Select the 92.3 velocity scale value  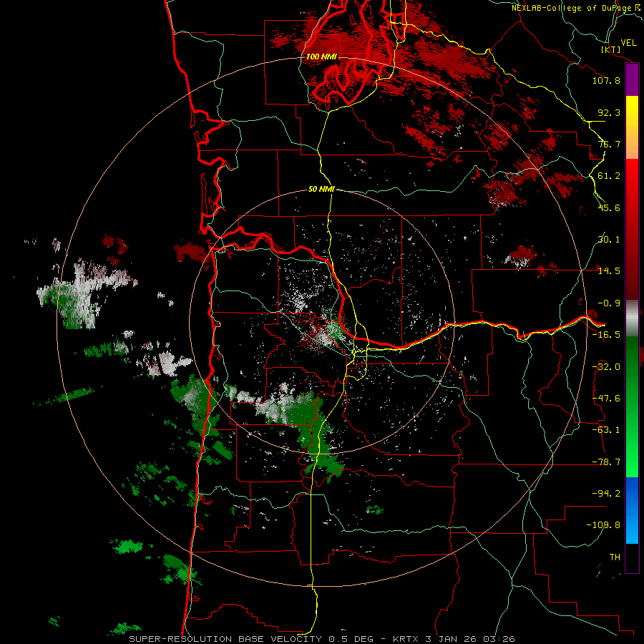pos(609,112)
